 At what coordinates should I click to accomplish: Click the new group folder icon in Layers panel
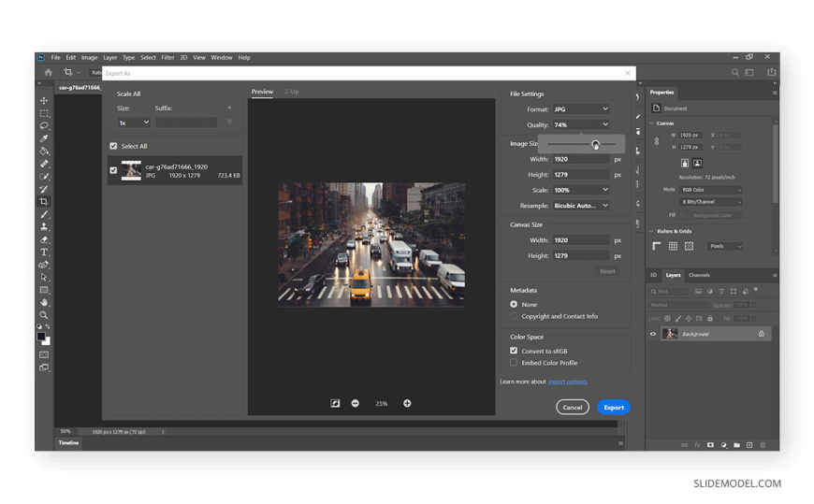[x=736, y=445]
